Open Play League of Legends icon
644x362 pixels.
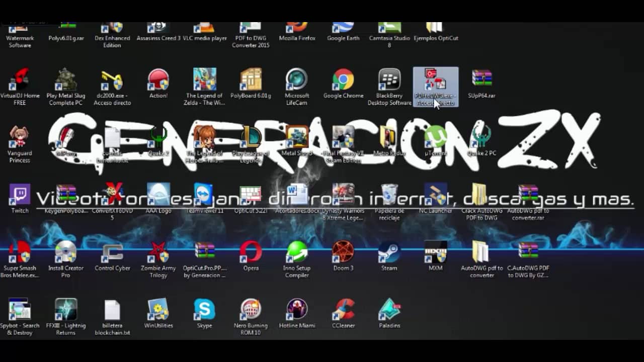251,137
